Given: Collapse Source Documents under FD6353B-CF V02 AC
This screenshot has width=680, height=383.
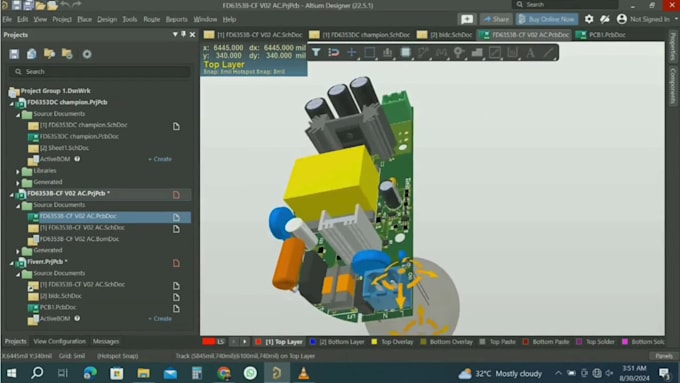Looking at the screenshot, I should [x=18, y=206].
